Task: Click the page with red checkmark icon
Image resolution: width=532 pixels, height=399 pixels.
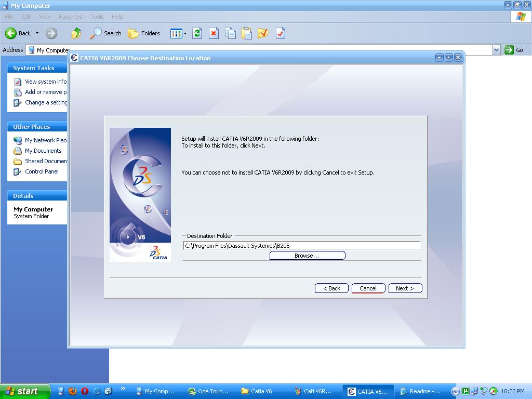Action: [x=280, y=33]
